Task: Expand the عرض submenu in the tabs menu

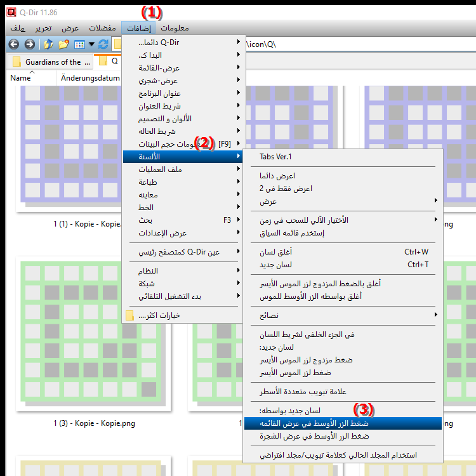Action: tap(343, 201)
